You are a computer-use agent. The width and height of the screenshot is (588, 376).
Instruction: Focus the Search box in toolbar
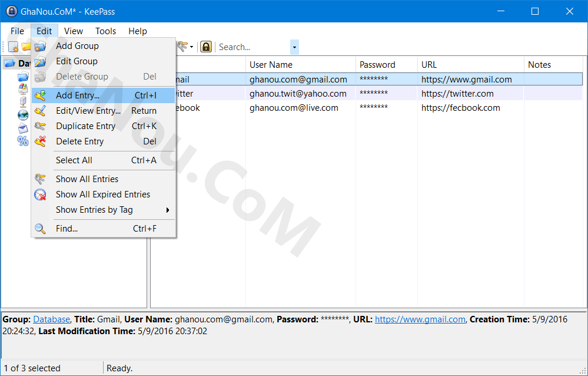254,47
